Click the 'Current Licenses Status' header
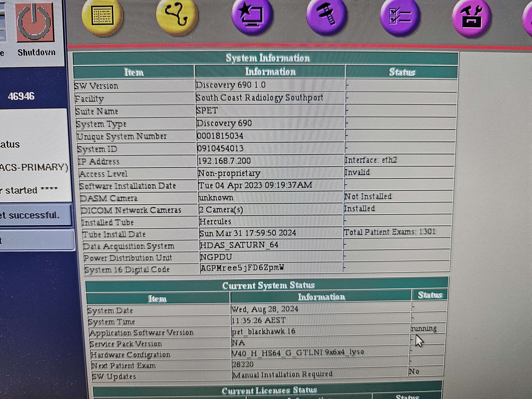 coord(269,390)
